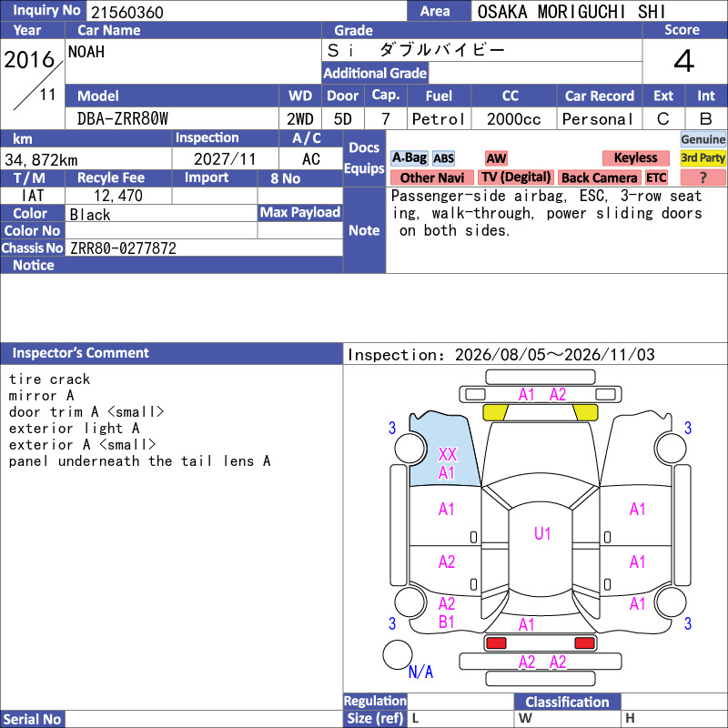Image resolution: width=728 pixels, height=728 pixels.
Task: Click the year 2016
Action: pos(29,60)
